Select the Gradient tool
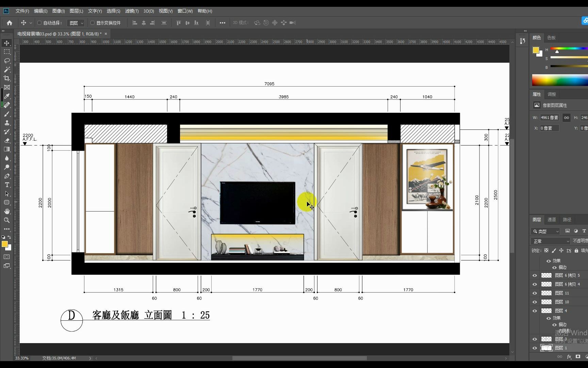 [x=7, y=149]
